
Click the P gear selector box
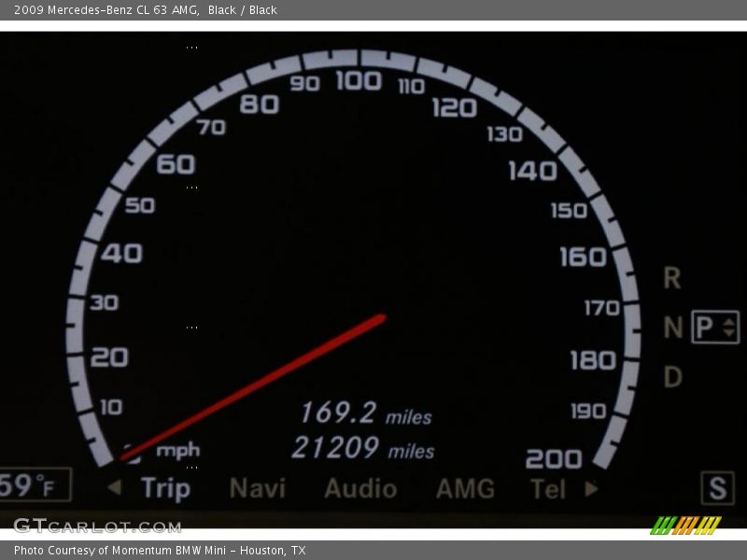(x=715, y=328)
